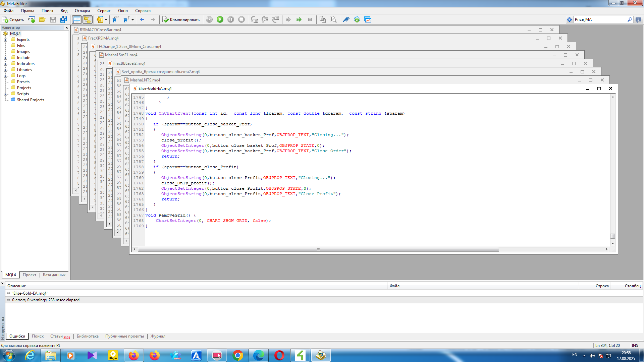Viewport: 644px width, 362px height.
Task: Click the Создать new file button
Action: coord(13,19)
